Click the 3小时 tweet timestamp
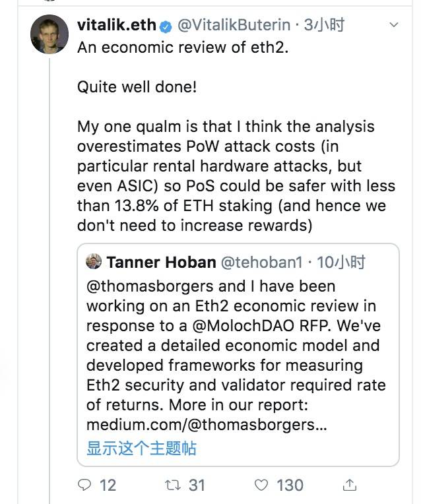The image size is (421, 504). (x=324, y=25)
